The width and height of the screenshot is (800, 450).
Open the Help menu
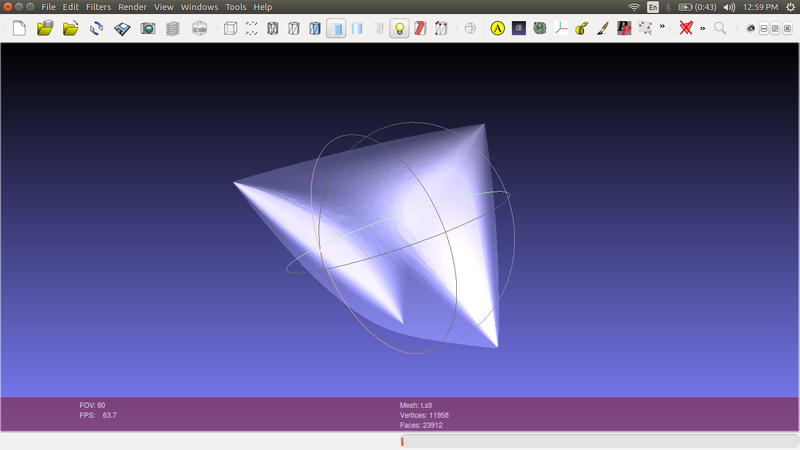click(x=263, y=7)
